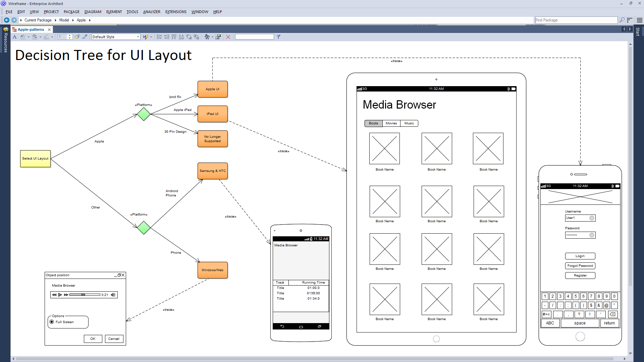The image size is (644, 362).
Task: Expand the fill color dropdown arrow
Action: tap(40, 37)
